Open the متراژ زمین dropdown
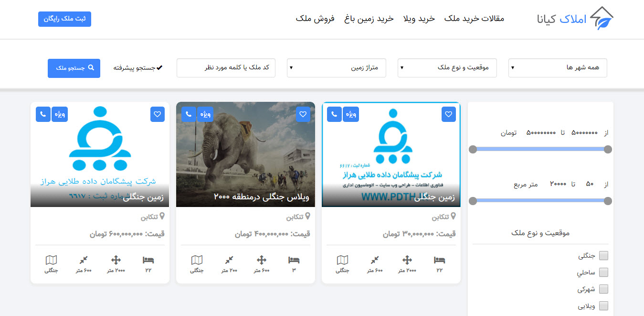This screenshot has height=316, width=644. tap(336, 68)
